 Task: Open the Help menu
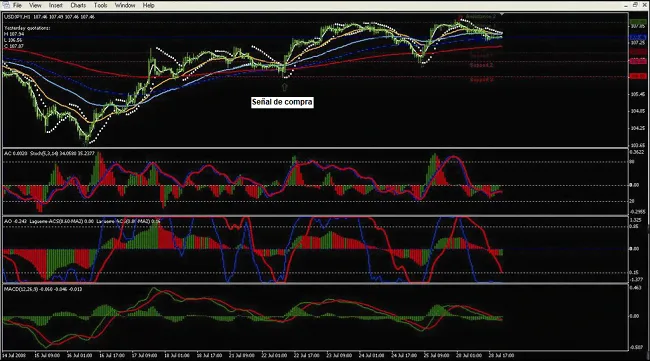[148, 5]
